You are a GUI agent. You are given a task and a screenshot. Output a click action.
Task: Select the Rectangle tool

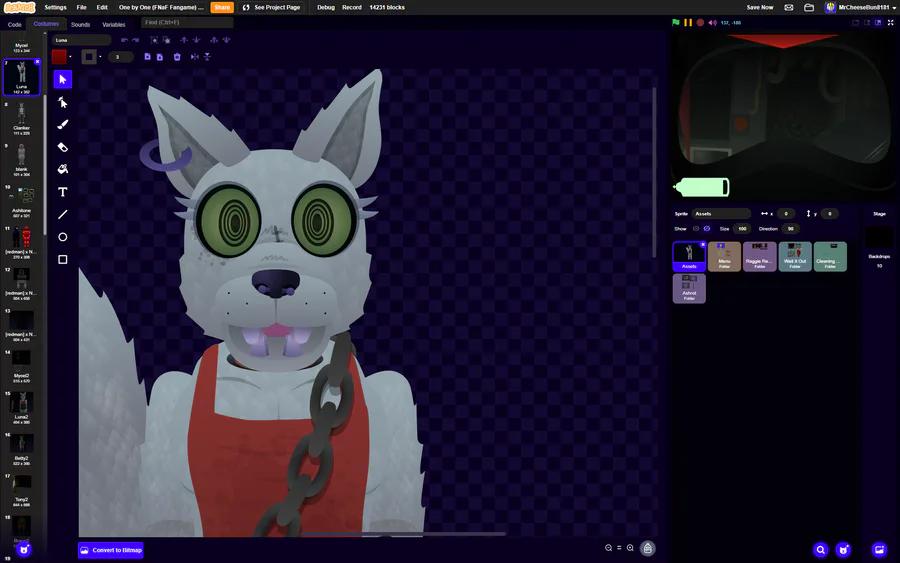(x=63, y=259)
